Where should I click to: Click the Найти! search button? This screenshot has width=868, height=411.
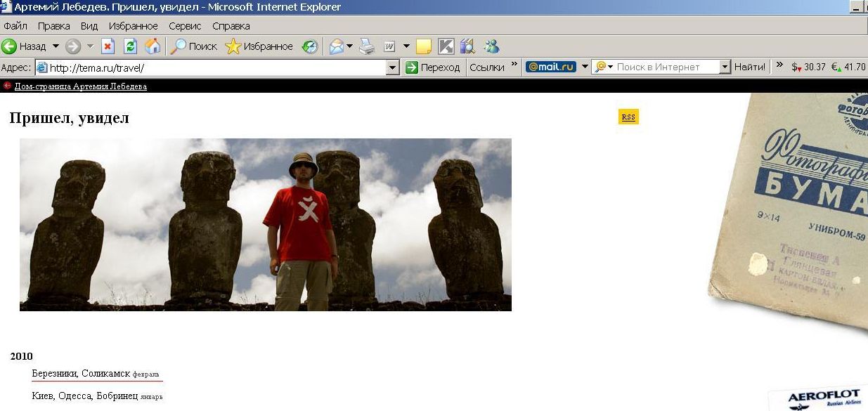coord(750,67)
